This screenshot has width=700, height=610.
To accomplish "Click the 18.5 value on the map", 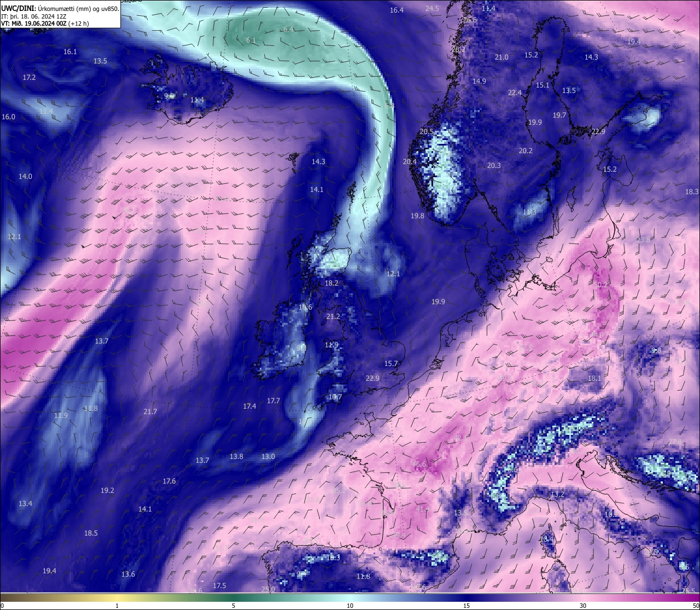I will pos(91,533).
